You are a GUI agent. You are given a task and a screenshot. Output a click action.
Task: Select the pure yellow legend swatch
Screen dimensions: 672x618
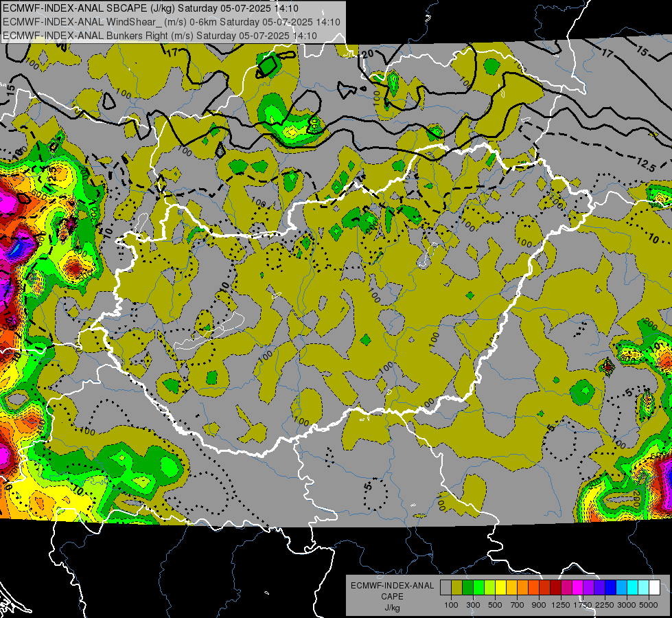(x=500, y=588)
